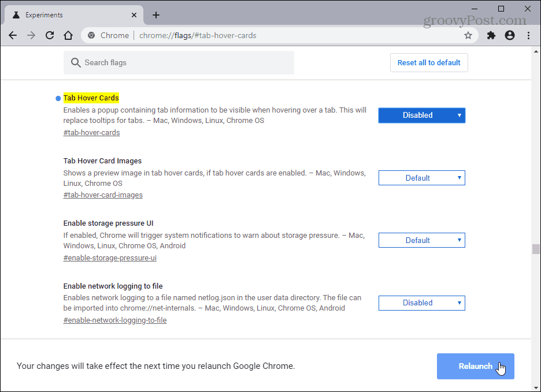Click the vertical page scrollbar thumb
The height and width of the screenshot is (392, 541).
pos(536,249)
